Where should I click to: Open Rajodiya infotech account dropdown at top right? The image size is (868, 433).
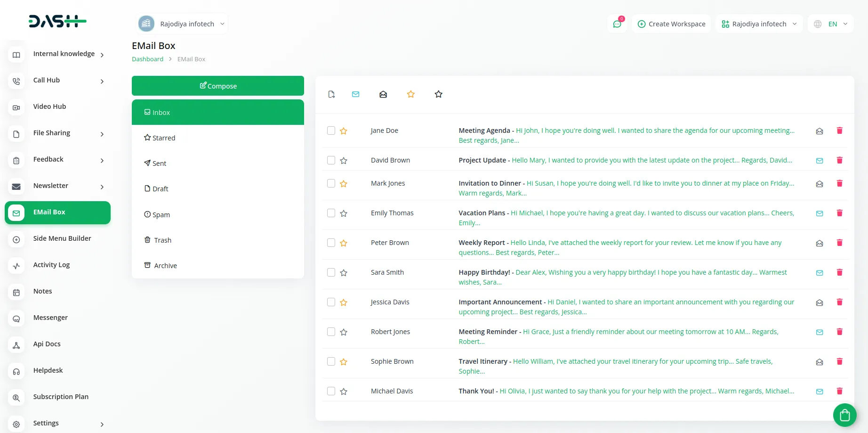pos(759,24)
